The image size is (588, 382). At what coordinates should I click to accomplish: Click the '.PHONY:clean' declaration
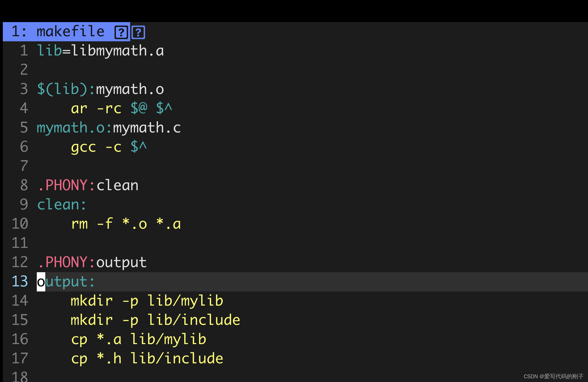[88, 185]
